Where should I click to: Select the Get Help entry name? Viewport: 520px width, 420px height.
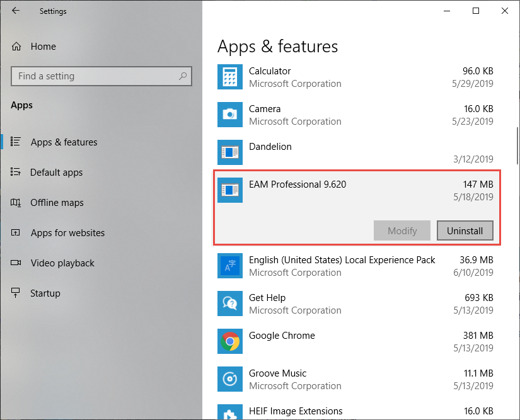[267, 298]
